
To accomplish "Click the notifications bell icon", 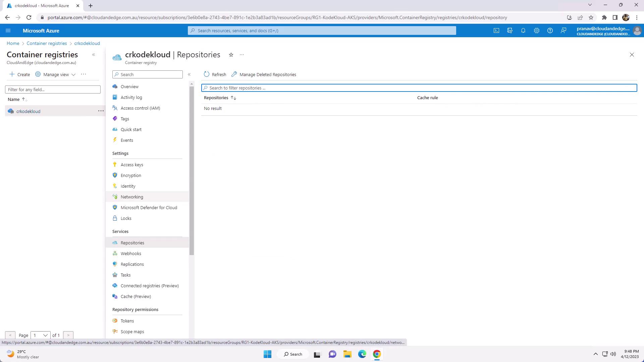I will pos(523,31).
